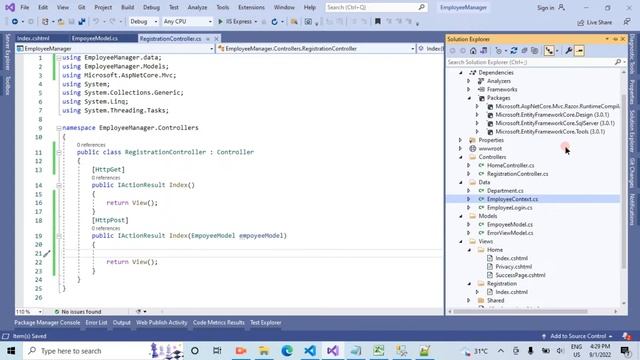Expand the Analyzers node
This screenshot has height=360, width=640.
point(469,81)
